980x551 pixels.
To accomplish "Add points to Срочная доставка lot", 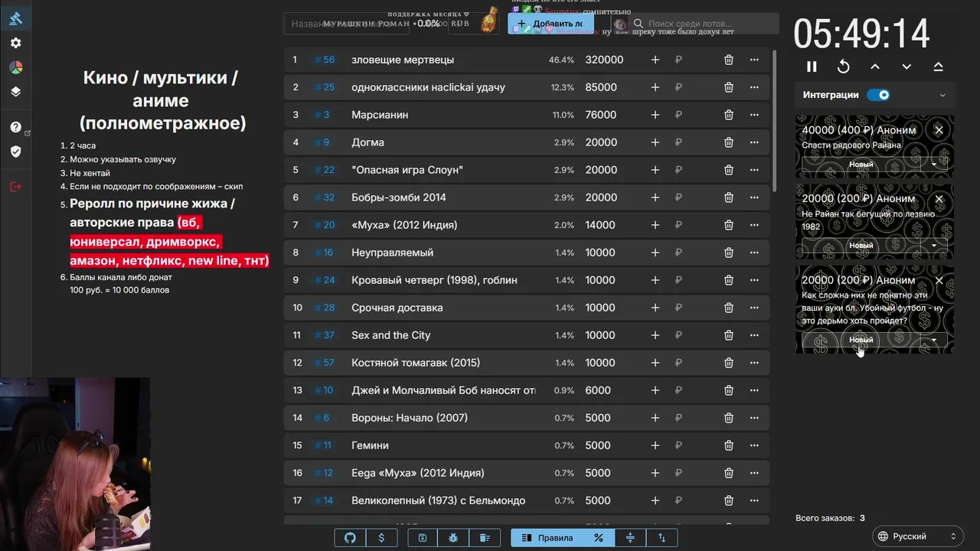I will [655, 308].
